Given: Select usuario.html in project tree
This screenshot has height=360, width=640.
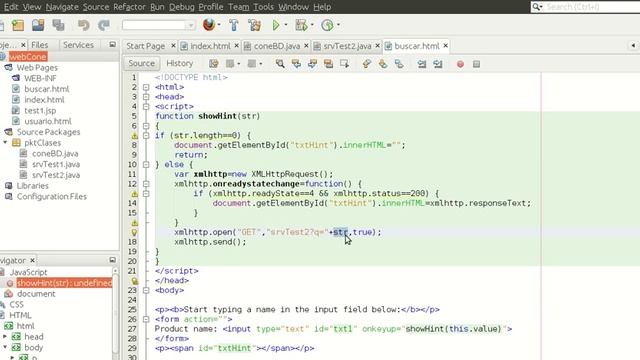Looking at the screenshot, I should pyautogui.click(x=47, y=121).
